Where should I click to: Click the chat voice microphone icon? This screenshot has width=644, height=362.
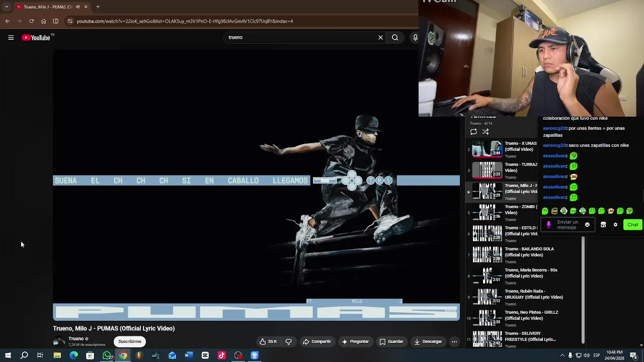click(548, 225)
